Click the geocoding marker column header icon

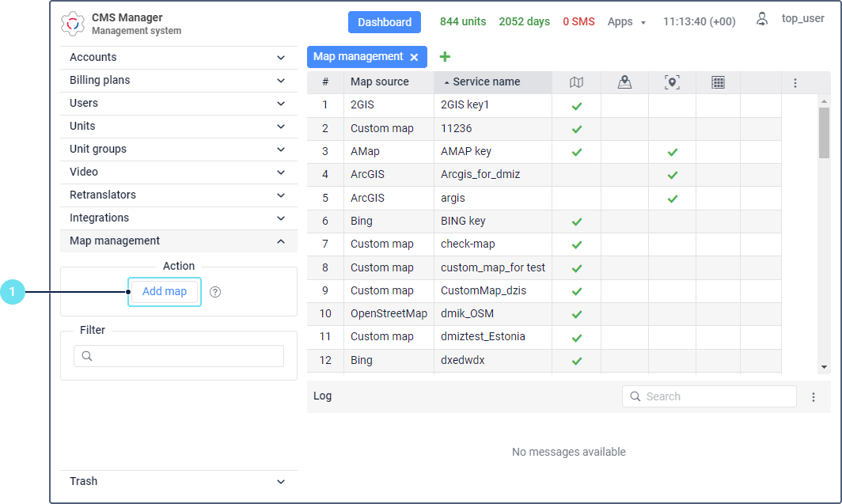pyautogui.click(x=672, y=82)
